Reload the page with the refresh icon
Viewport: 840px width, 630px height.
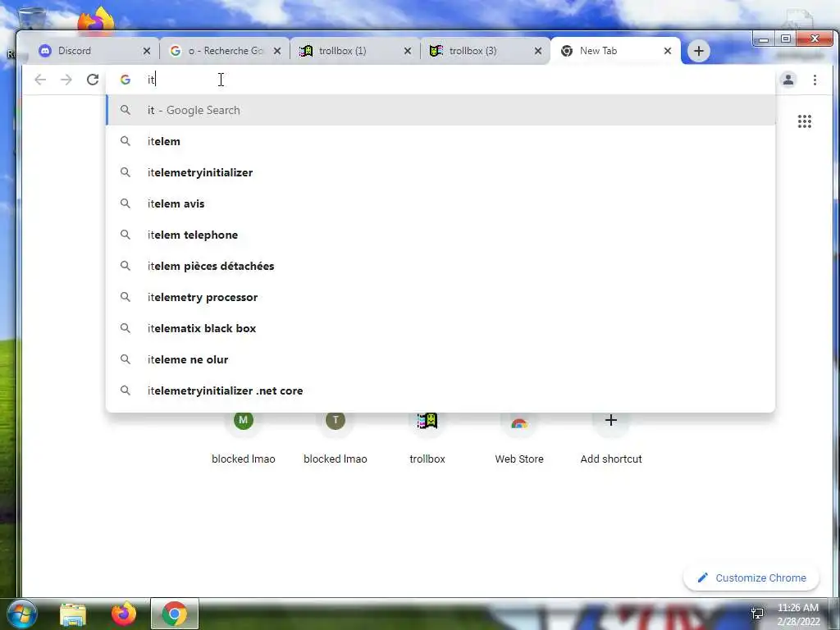pyautogui.click(x=93, y=80)
